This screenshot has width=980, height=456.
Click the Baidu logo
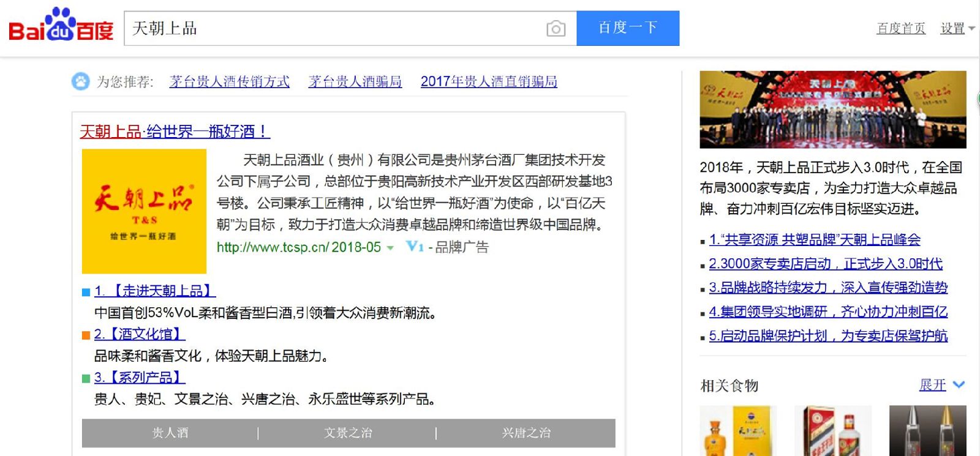[61, 26]
